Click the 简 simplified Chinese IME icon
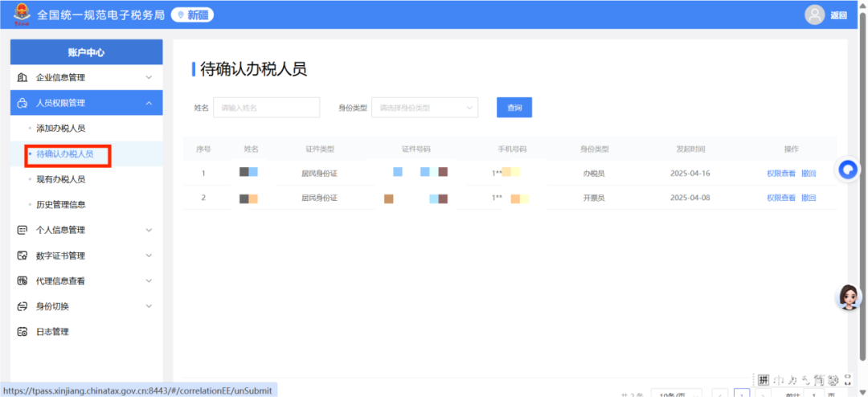The image size is (868, 397). click(820, 379)
